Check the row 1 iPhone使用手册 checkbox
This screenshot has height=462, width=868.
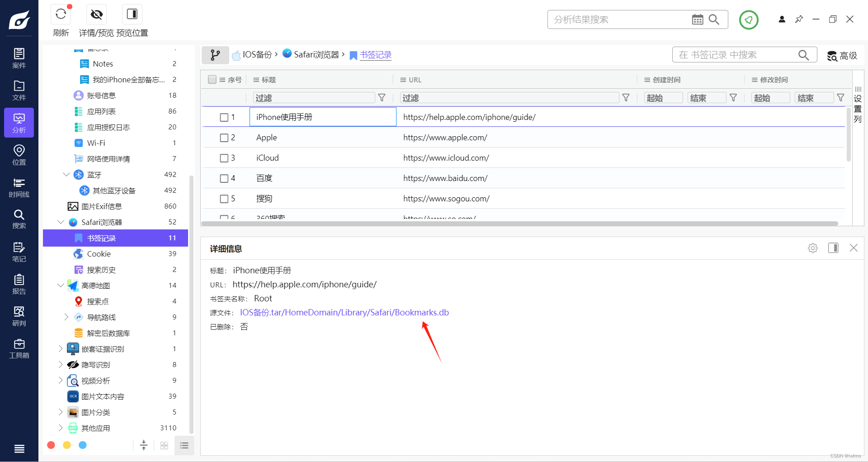pyautogui.click(x=224, y=117)
